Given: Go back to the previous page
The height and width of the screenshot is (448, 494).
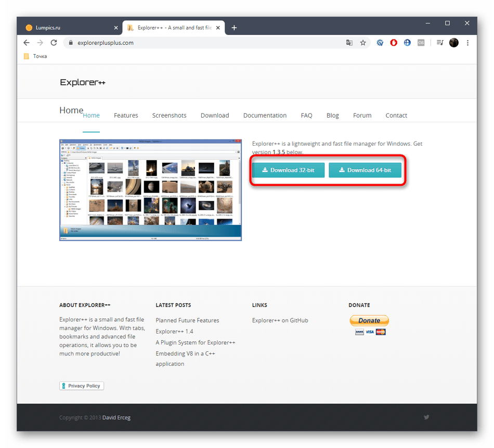Looking at the screenshot, I should 27,43.
